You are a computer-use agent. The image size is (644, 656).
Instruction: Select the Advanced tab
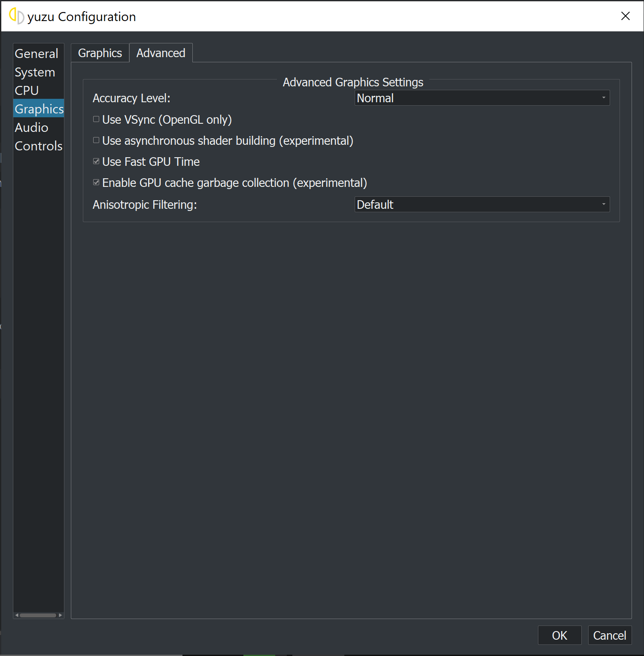[161, 53]
